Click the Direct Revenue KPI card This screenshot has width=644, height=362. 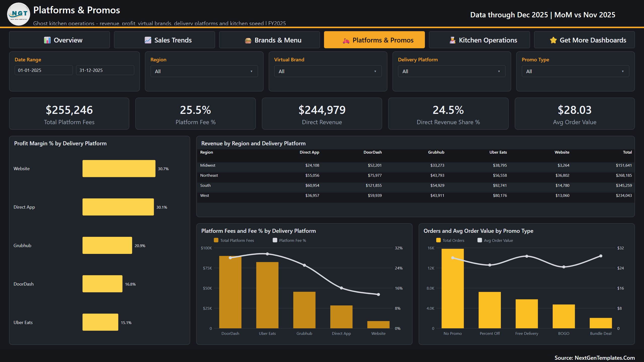click(x=322, y=114)
